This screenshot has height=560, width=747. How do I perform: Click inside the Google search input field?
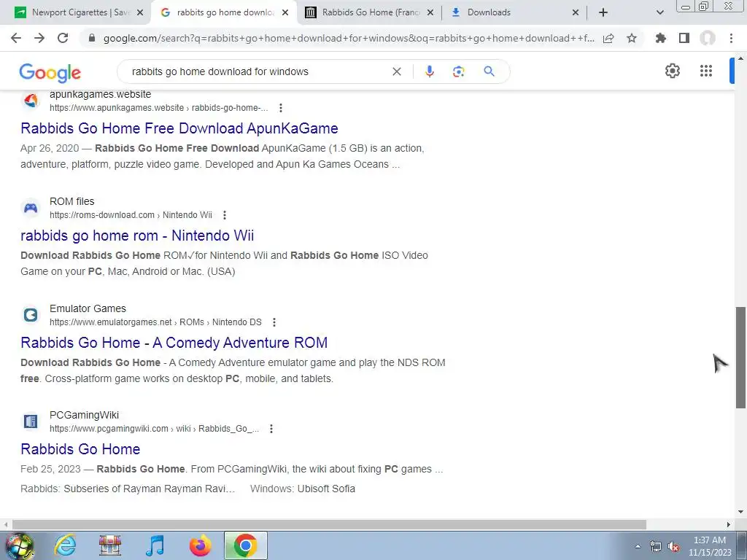(258, 71)
